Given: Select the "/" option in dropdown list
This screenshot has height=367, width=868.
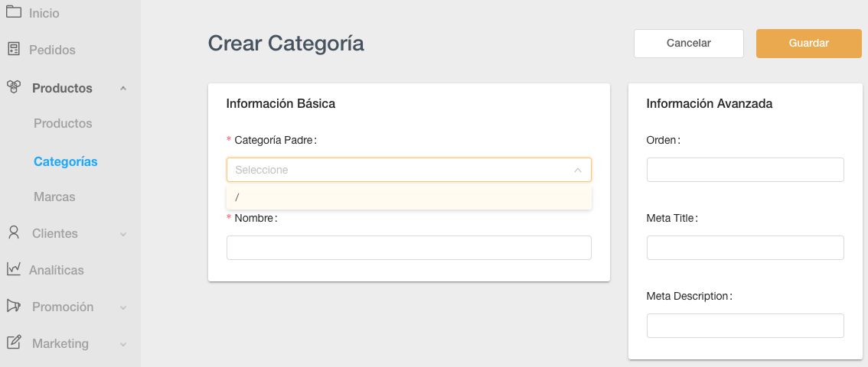Looking at the screenshot, I should 409,197.
